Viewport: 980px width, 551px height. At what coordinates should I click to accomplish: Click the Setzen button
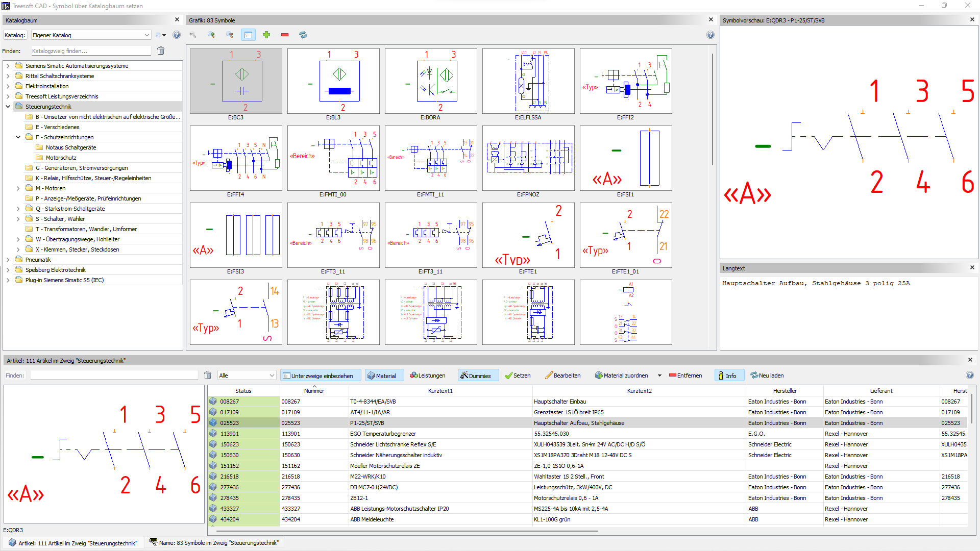pos(517,375)
